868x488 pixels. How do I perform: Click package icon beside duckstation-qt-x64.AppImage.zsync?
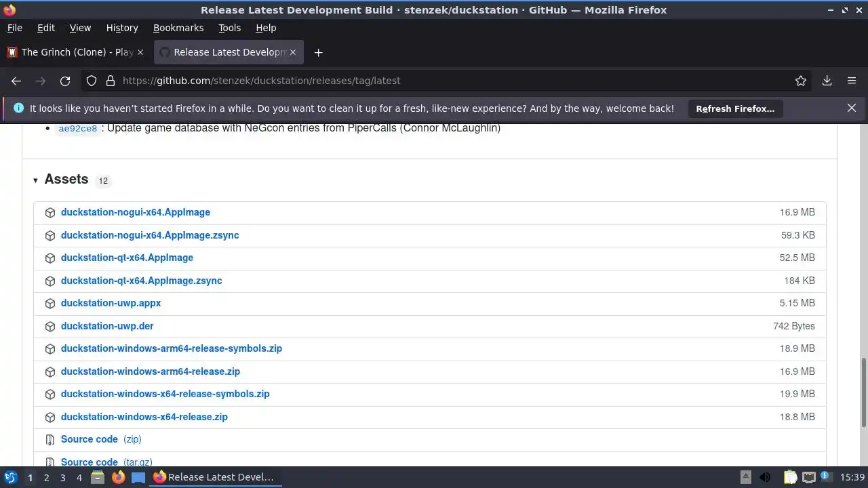[x=50, y=281]
